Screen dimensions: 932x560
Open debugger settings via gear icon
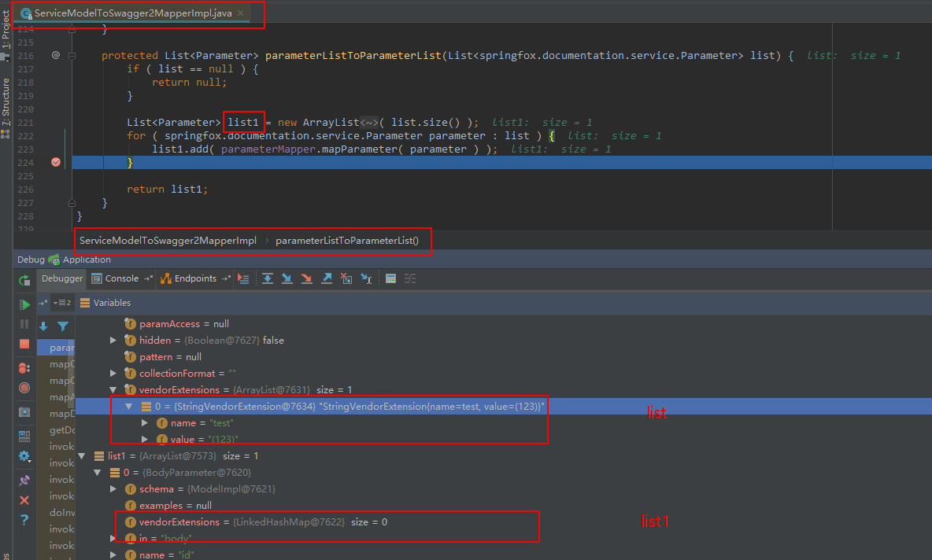pos(24,455)
